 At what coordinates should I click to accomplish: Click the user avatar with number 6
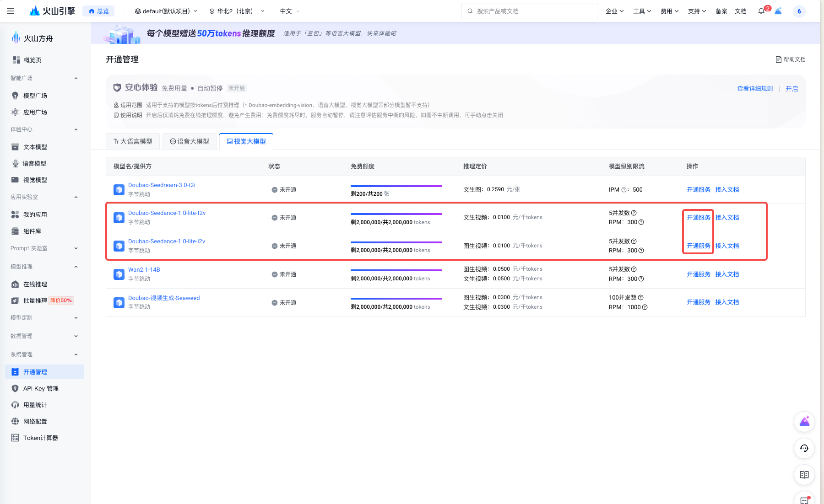pos(799,11)
